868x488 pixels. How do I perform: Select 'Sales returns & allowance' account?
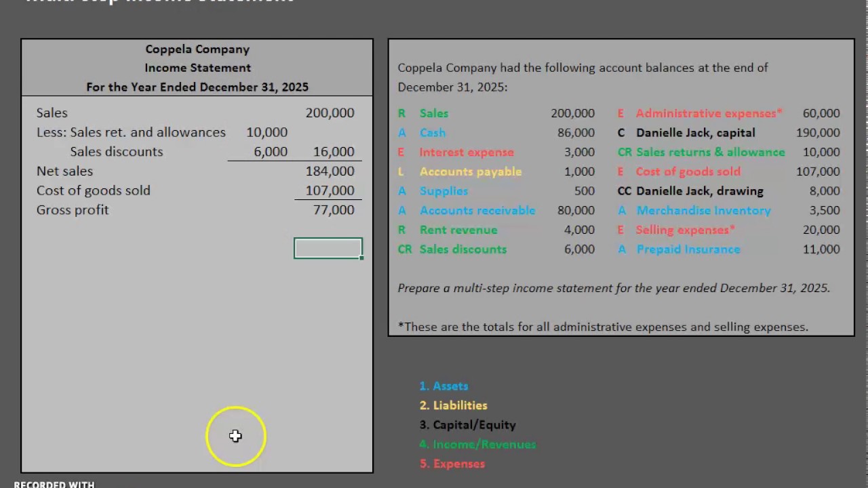click(x=710, y=152)
